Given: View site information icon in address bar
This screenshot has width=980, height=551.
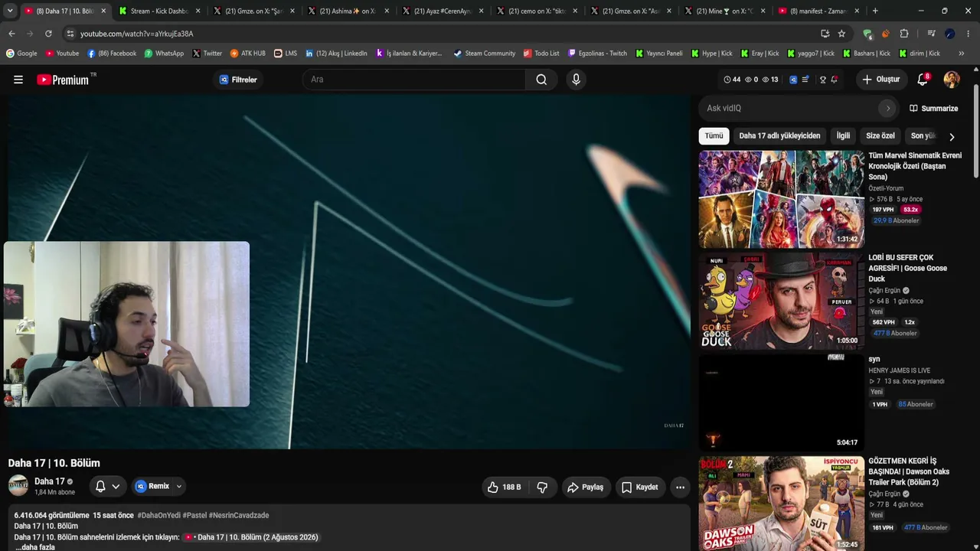Looking at the screenshot, I should (70, 34).
